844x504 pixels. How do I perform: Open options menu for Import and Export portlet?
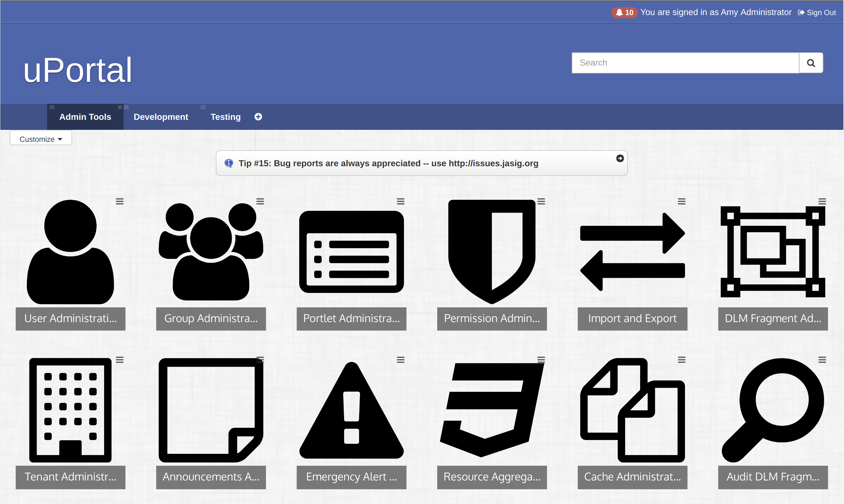pos(682,201)
